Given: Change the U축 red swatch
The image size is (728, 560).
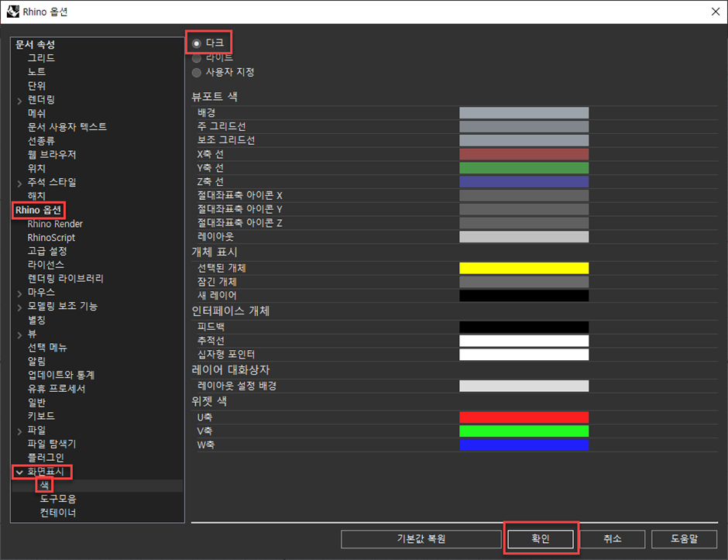Looking at the screenshot, I should pos(524,417).
